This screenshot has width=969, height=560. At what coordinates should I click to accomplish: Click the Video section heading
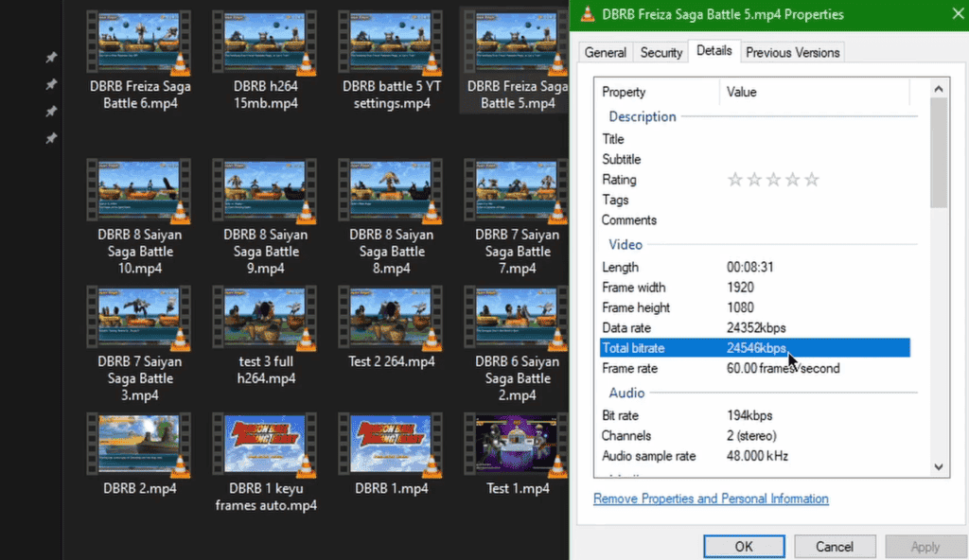625,245
